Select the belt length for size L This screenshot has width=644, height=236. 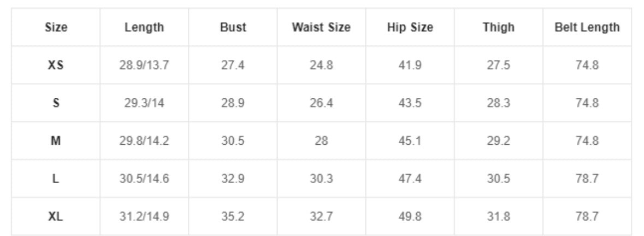587,179
